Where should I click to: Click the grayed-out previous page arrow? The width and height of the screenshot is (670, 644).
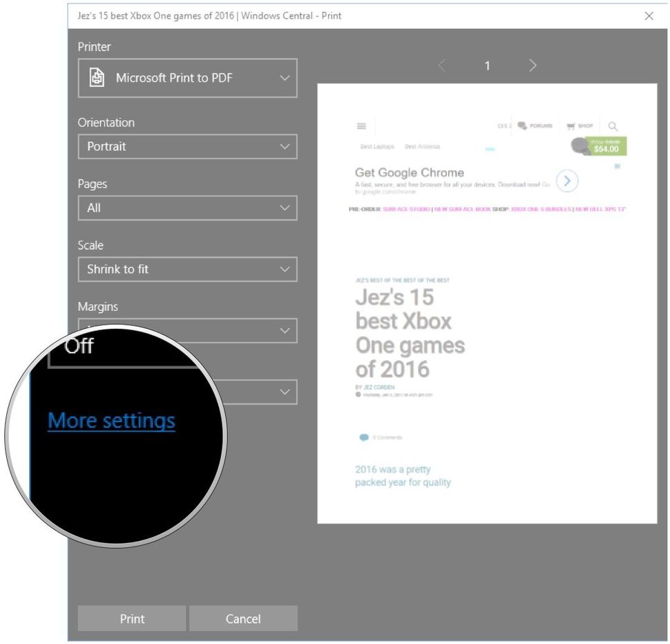tap(441, 66)
